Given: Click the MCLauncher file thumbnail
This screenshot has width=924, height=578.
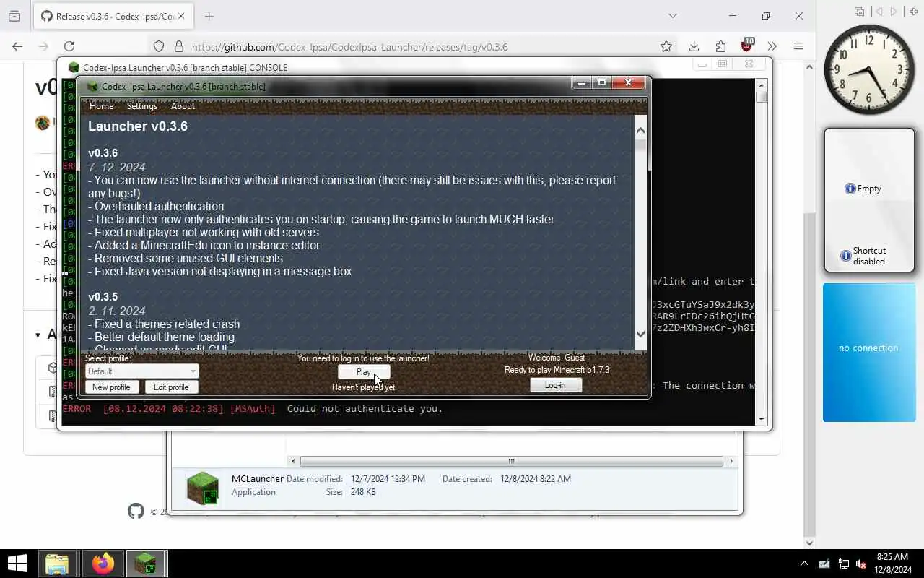Looking at the screenshot, I should pos(202,488).
